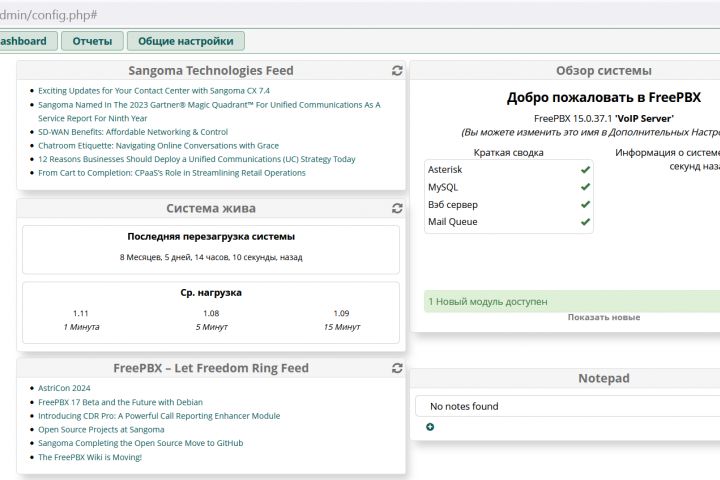720x480 pixels.
Task: Add a new note with plus icon
Action: coord(430,427)
